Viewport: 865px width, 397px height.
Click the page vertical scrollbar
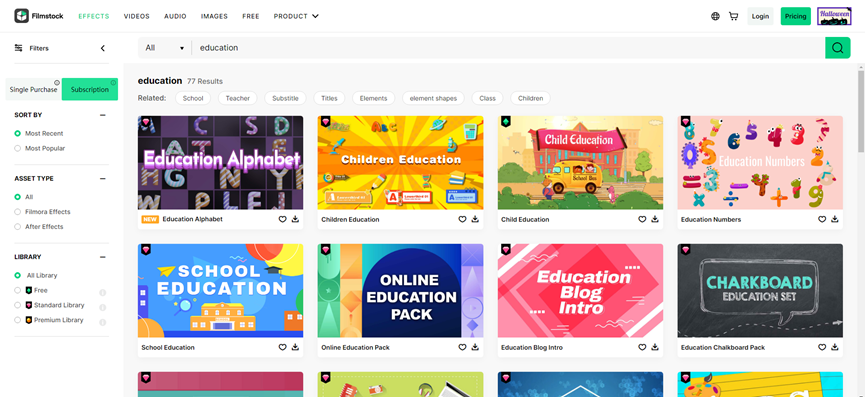861,110
